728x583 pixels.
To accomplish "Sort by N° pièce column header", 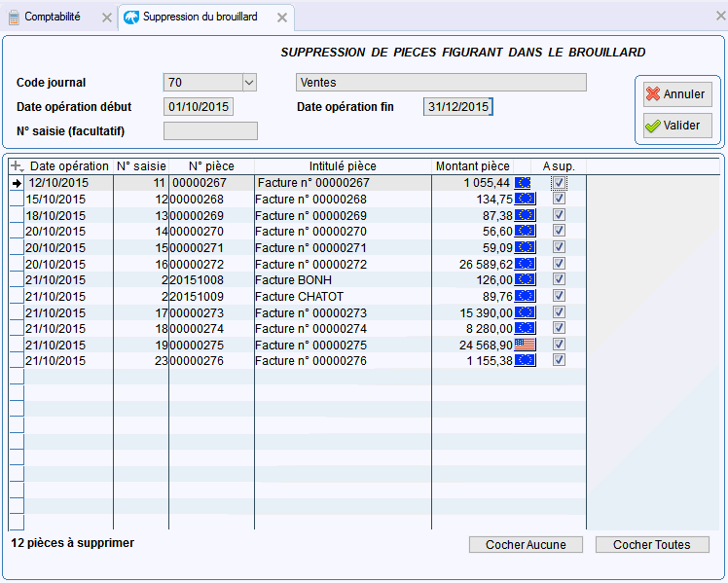I will pyautogui.click(x=211, y=166).
